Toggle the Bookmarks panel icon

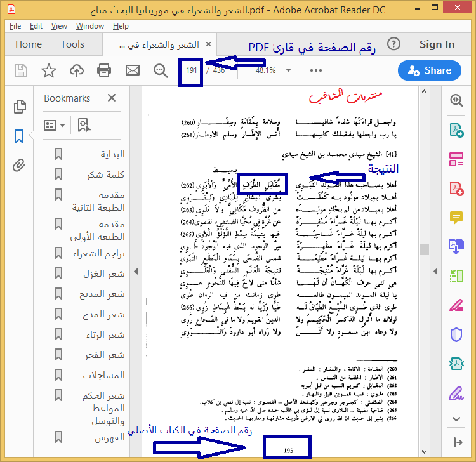tap(19, 136)
